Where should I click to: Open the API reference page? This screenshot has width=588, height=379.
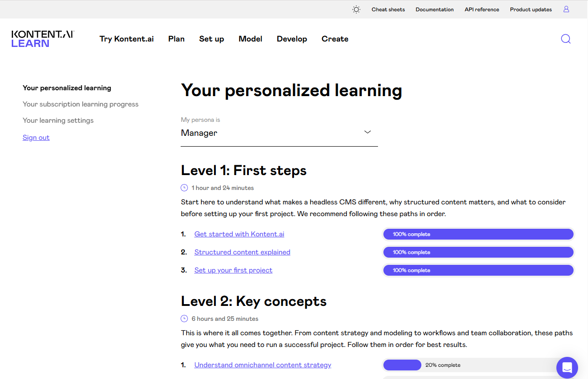click(481, 9)
